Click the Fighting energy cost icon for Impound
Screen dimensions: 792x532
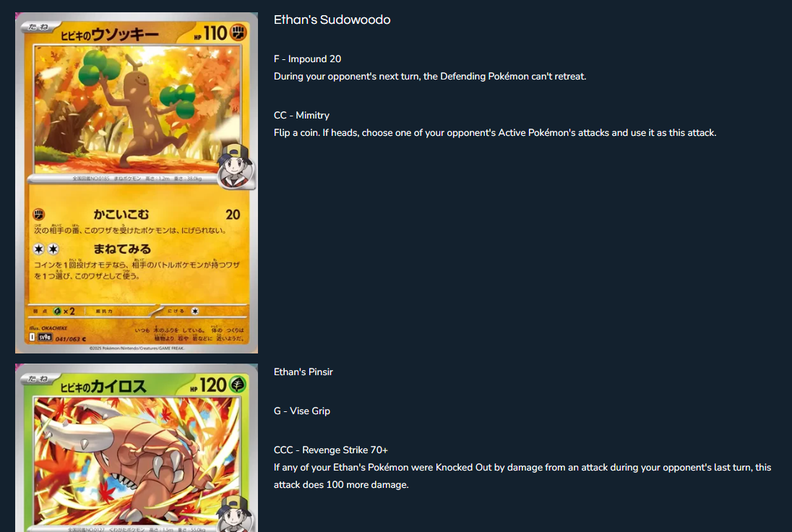click(39, 214)
